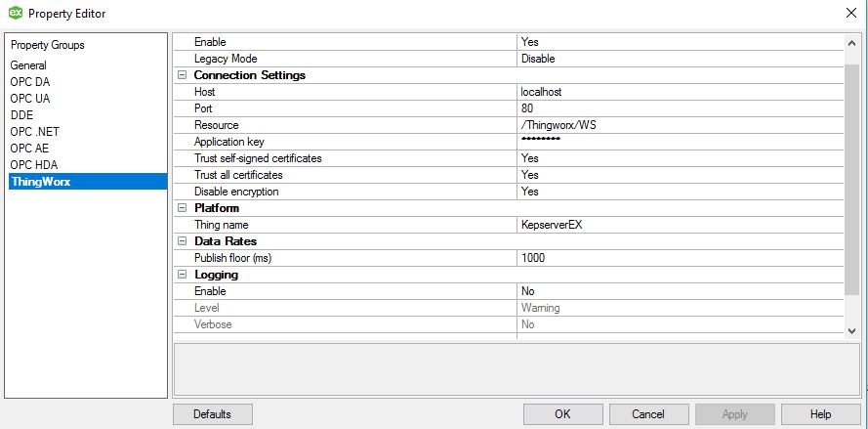
Task: Open the OPC UA property group
Action: coord(30,99)
